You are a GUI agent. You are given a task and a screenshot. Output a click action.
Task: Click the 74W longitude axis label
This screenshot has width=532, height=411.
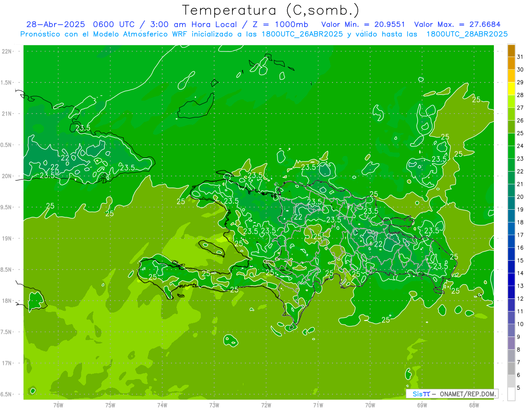162,404
